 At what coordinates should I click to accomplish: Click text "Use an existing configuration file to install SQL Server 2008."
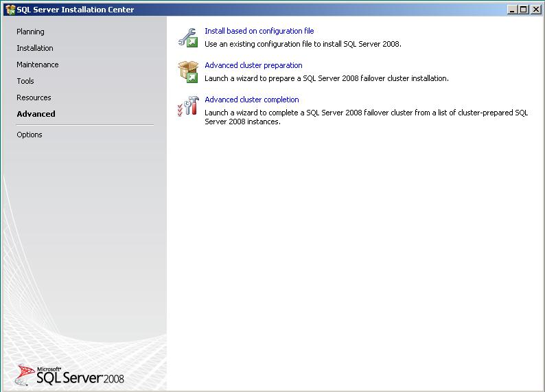coord(303,44)
